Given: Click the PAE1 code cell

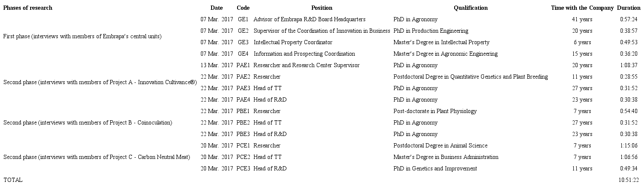Looking at the screenshot, I should click(243, 65).
